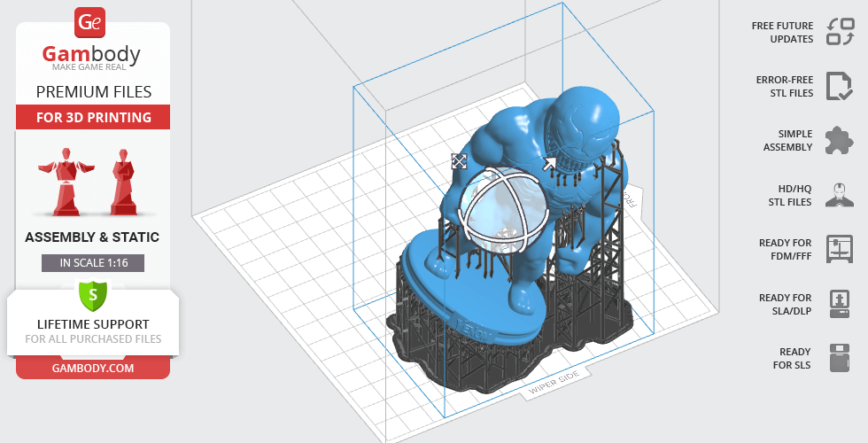Click the Free Future Updates icon
This screenshot has height=443, width=868.
point(839,32)
